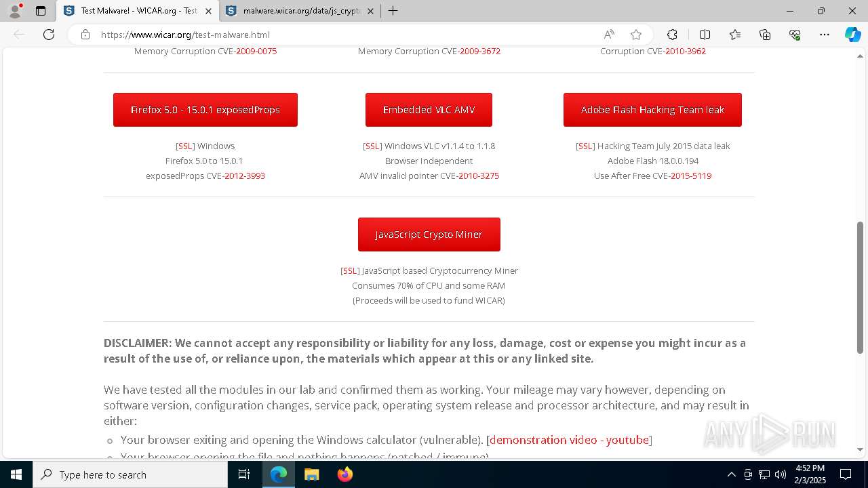Click SSL link under Embedded VLC AMV
The width and height of the screenshot is (868, 488).
pyautogui.click(x=372, y=146)
